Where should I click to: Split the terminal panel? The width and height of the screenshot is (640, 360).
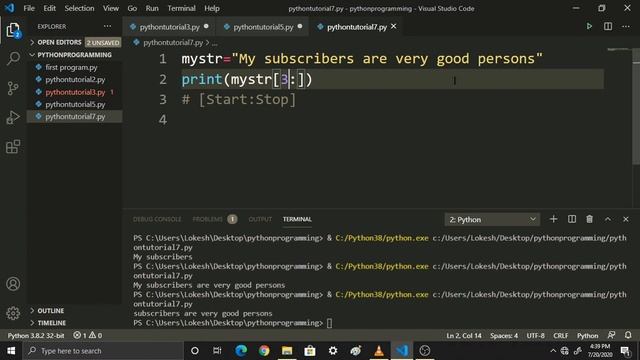point(572,219)
